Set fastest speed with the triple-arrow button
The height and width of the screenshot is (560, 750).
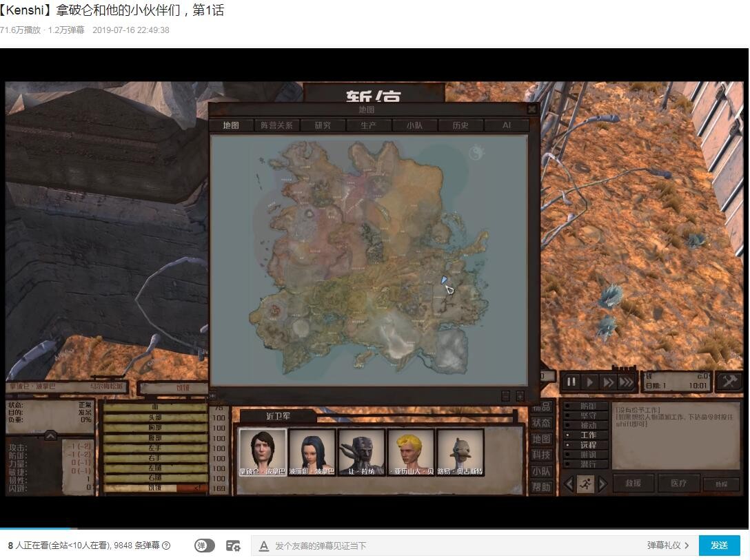(x=626, y=382)
